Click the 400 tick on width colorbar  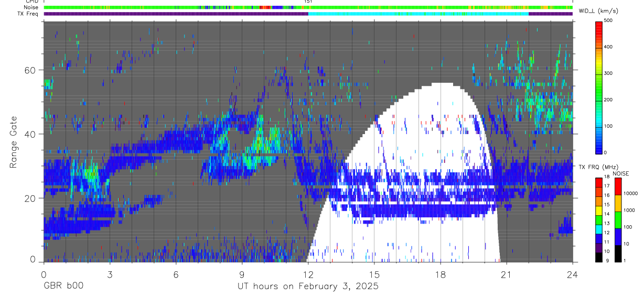(x=609, y=47)
